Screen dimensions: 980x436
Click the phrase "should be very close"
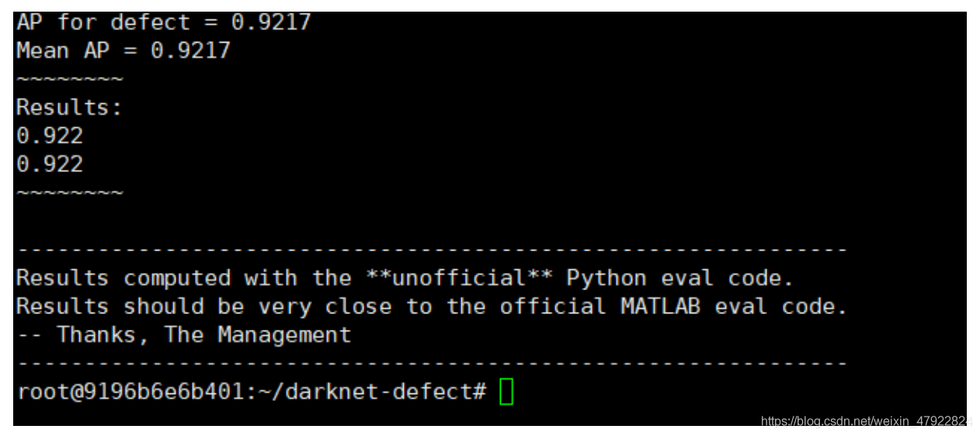[x=258, y=306]
